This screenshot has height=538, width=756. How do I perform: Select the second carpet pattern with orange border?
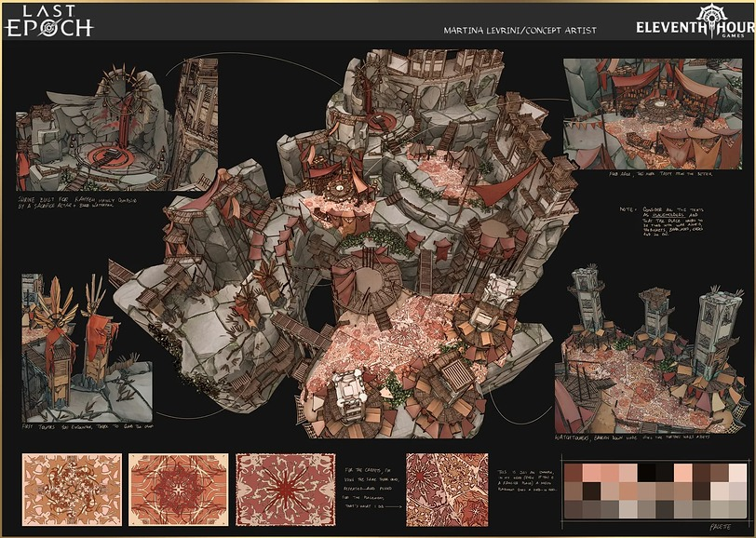click(x=177, y=490)
